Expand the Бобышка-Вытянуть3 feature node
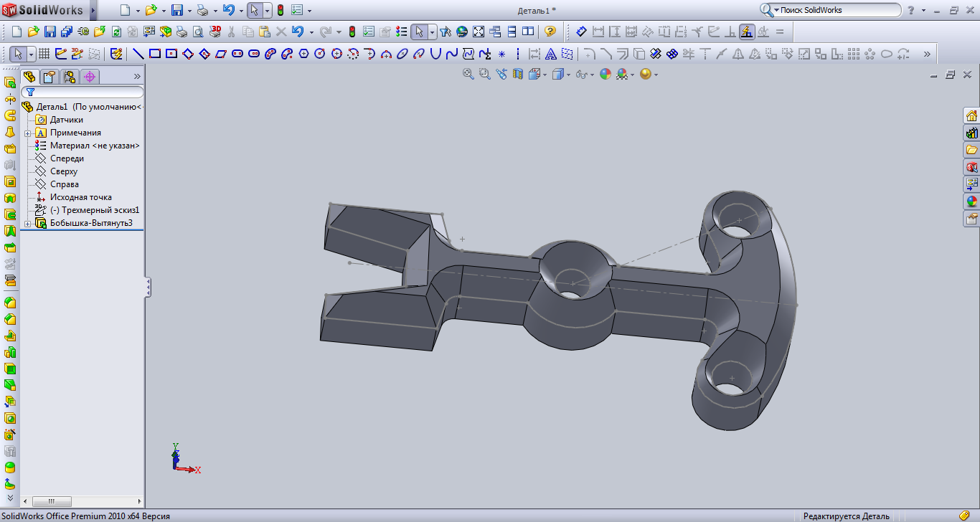Screen dimensions: 980x522 27,223
